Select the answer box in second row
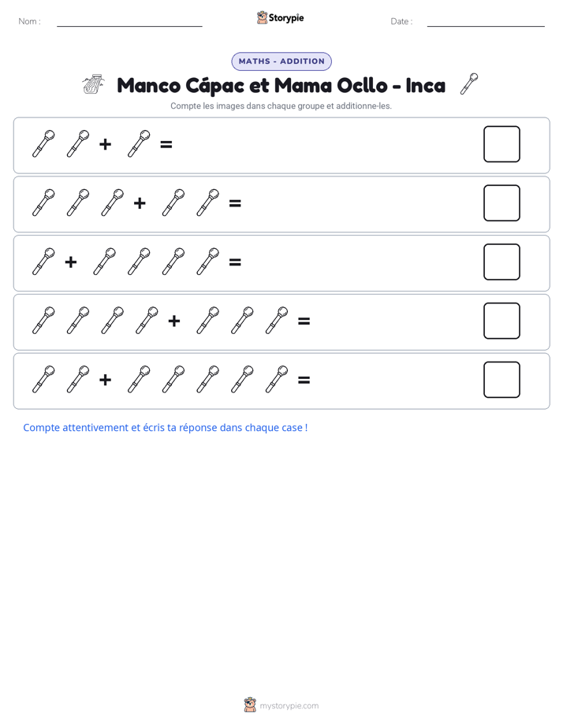563x728 pixels. (x=501, y=203)
